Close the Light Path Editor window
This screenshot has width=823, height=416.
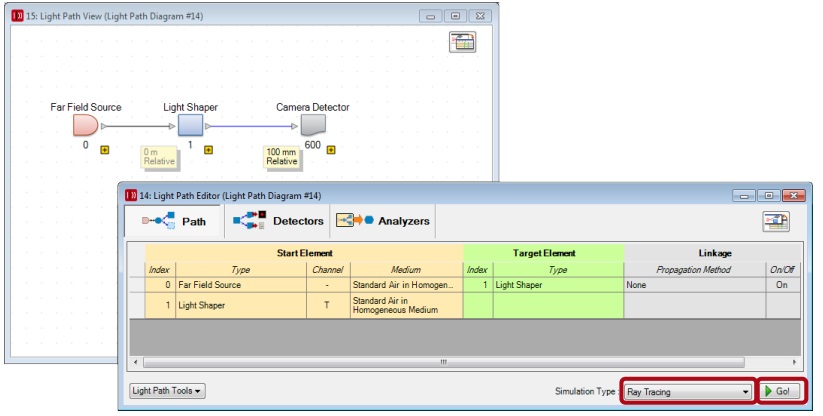794,196
